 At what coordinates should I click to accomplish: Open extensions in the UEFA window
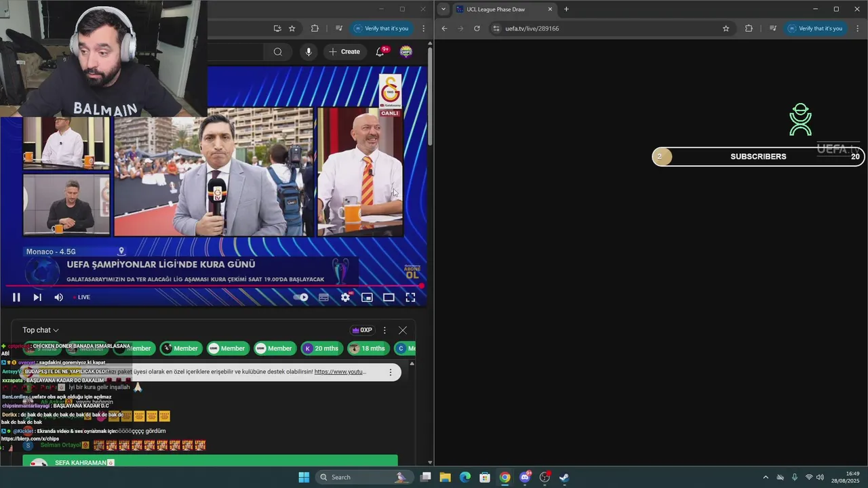(749, 28)
